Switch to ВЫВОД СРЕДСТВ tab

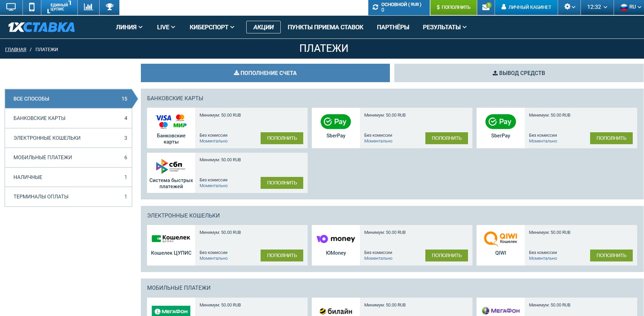pyautogui.click(x=519, y=73)
